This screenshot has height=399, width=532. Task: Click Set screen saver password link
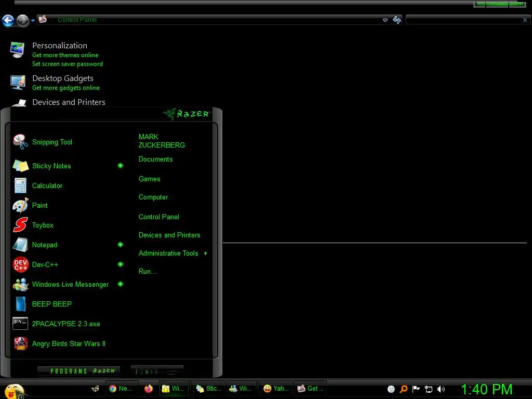point(67,64)
